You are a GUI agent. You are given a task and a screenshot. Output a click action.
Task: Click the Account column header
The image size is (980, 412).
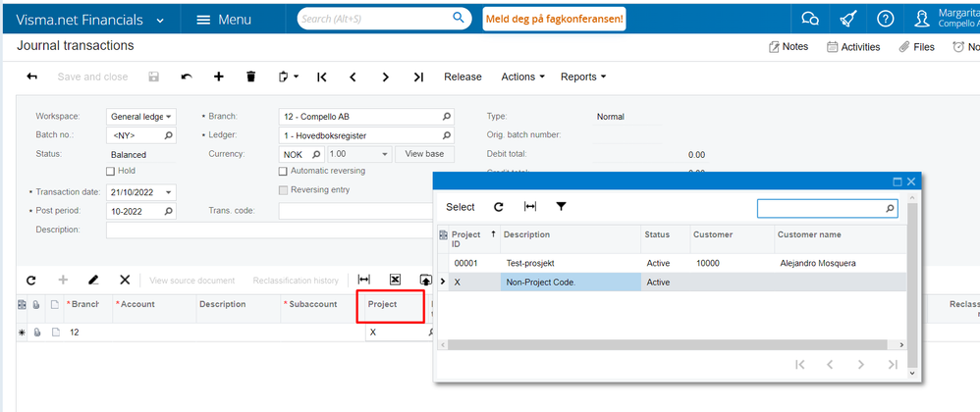tap(154, 305)
